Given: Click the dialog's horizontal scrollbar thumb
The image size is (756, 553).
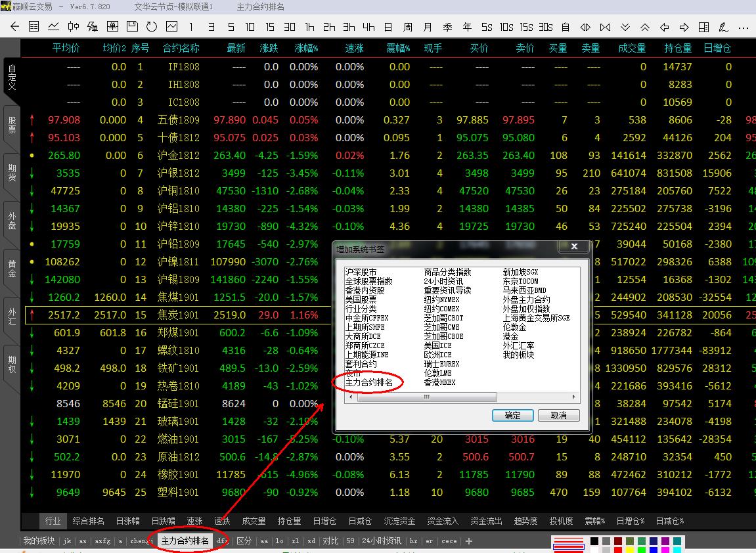Looking at the screenshot, I should (427, 397).
